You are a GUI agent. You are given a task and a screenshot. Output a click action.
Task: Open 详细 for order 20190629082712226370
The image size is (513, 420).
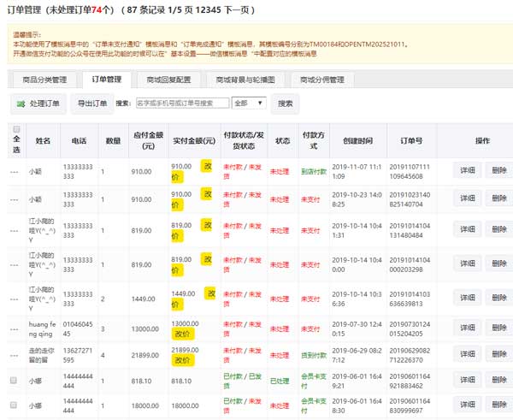pyautogui.click(x=467, y=354)
